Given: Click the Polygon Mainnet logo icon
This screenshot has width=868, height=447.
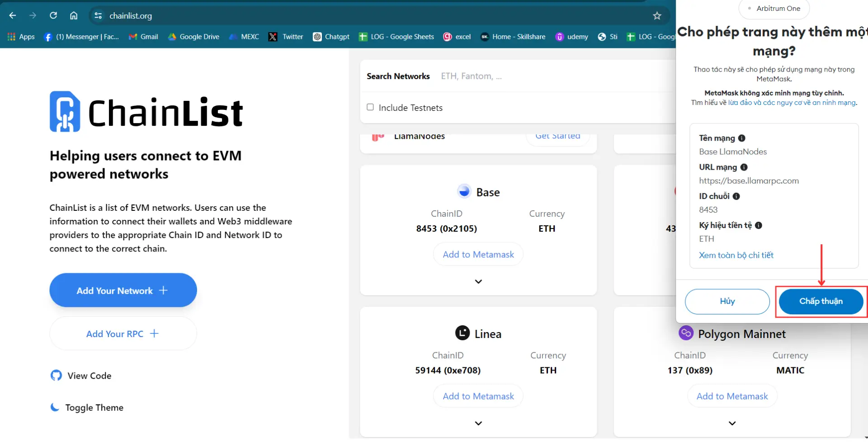Looking at the screenshot, I should pos(686,333).
